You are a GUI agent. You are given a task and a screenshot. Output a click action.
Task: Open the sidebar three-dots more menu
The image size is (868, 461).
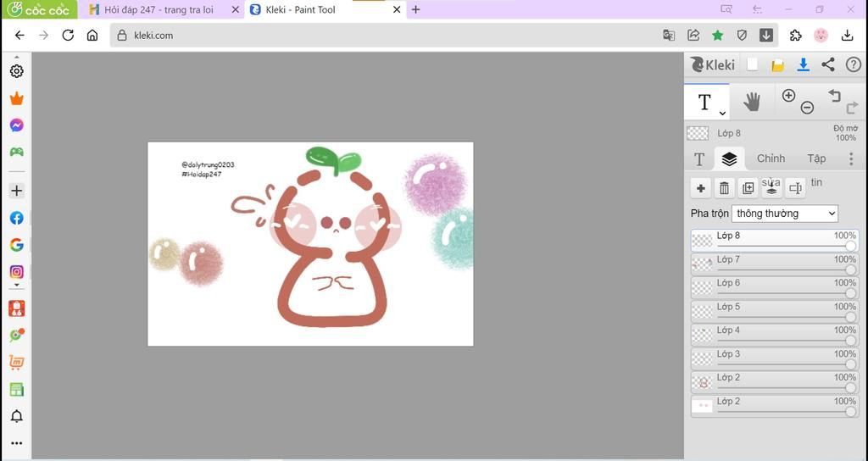[x=17, y=443]
